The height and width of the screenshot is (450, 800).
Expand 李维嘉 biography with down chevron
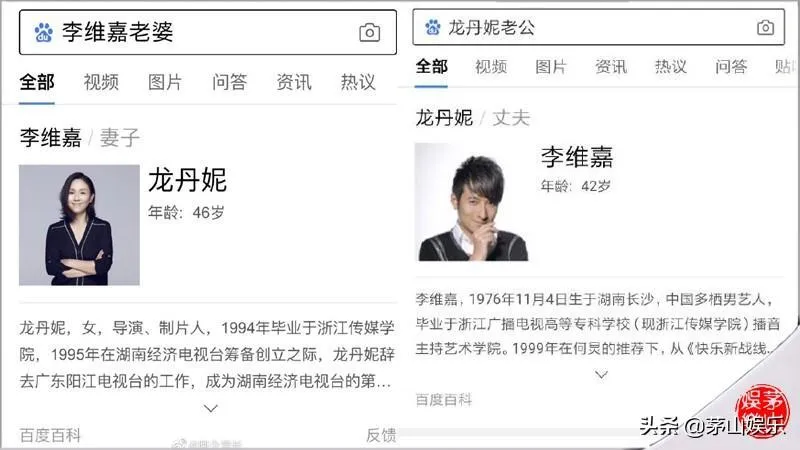(x=602, y=375)
